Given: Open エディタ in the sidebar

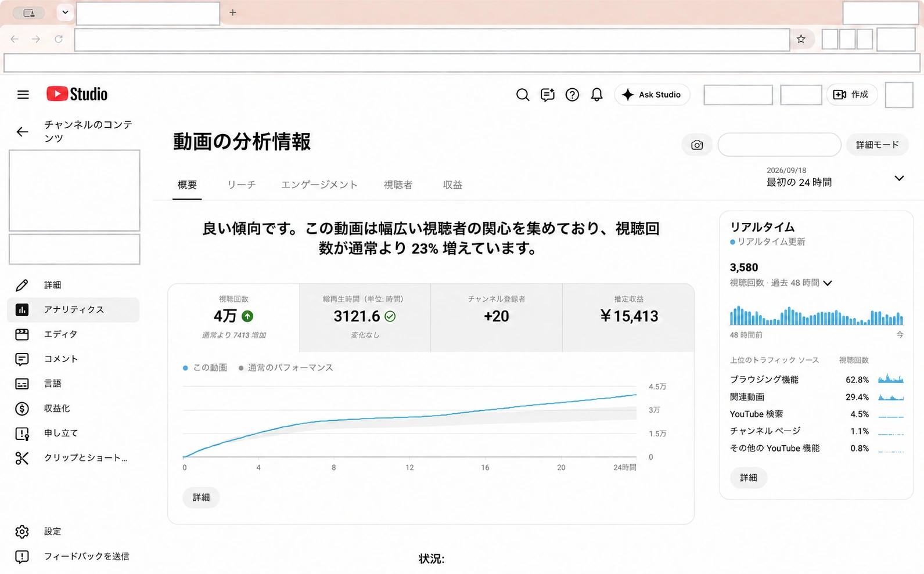Looking at the screenshot, I should click(74, 334).
